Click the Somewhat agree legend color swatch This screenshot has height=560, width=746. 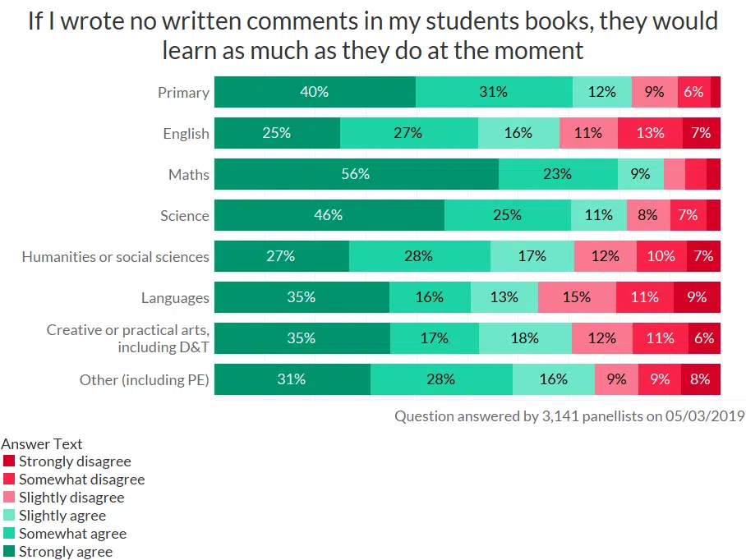[9, 534]
